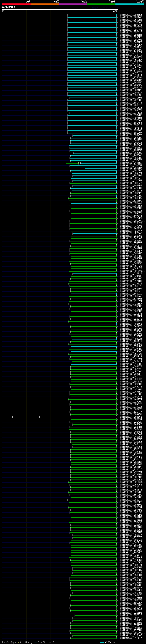
Task: Click the purple ~60% identity legend segment
Action: [x=73, y=4]
